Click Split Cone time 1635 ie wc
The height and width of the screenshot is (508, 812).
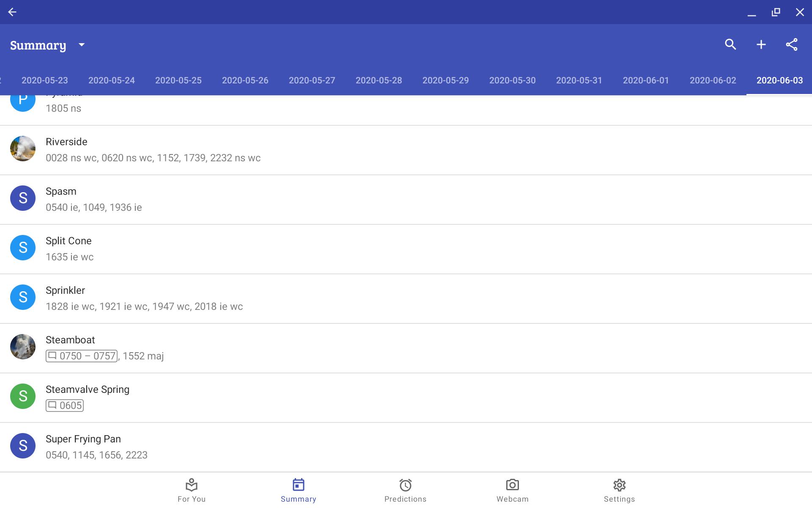coord(70,257)
